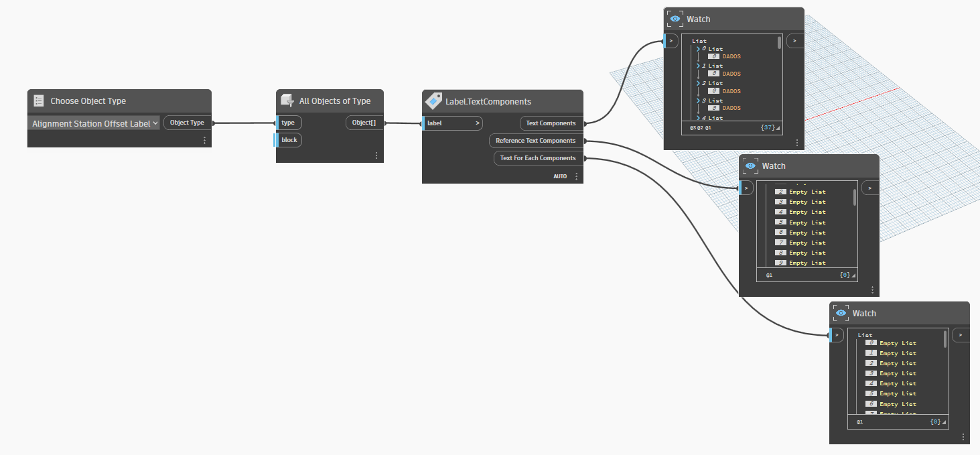Click eye icon of Watch fed by Reference Text Components

(750, 166)
